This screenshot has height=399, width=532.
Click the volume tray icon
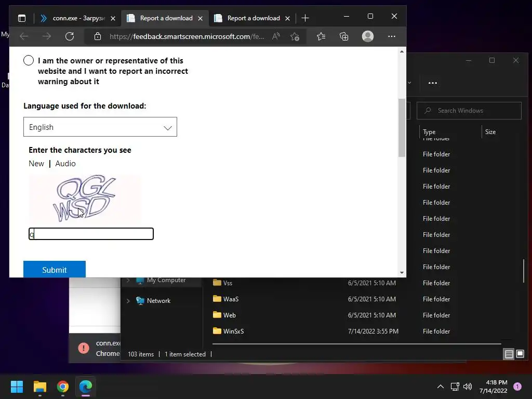click(x=468, y=387)
